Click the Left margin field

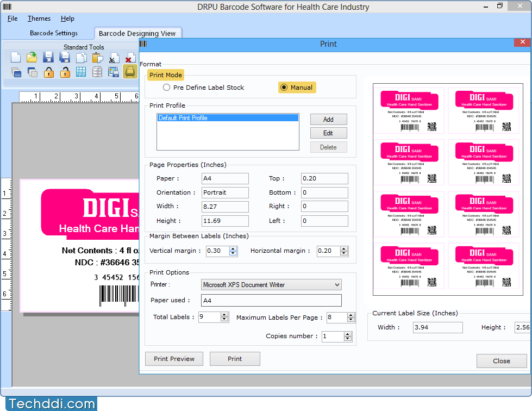[324, 221]
